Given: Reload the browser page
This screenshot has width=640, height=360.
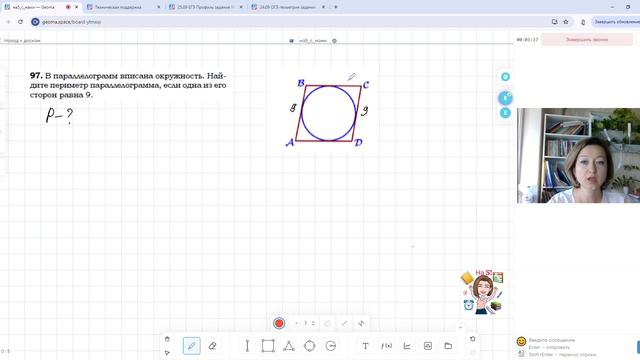Looking at the screenshot, I should pos(20,22).
